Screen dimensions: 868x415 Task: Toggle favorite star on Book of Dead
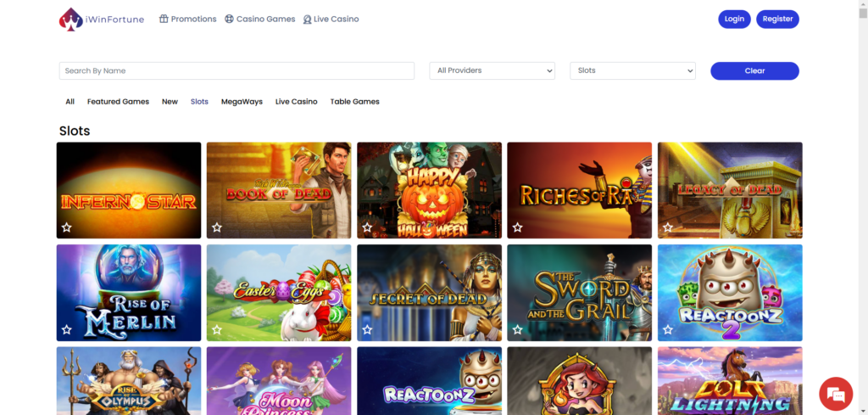pos(217,227)
